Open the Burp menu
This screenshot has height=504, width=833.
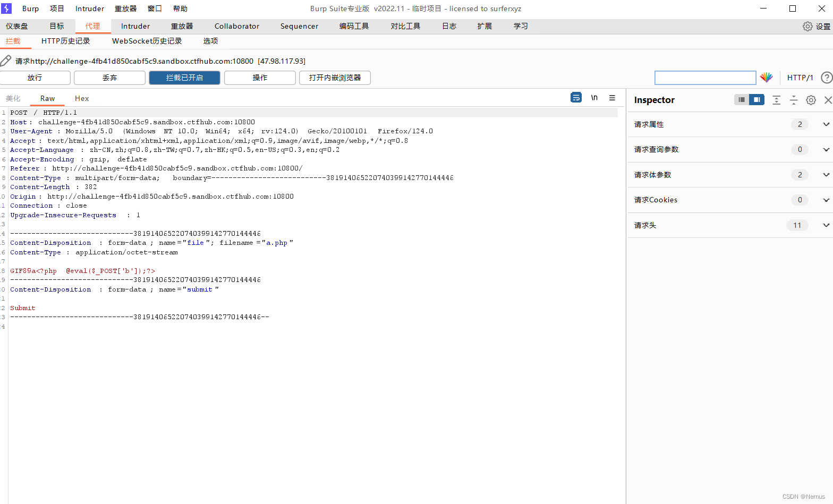[30, 8]
